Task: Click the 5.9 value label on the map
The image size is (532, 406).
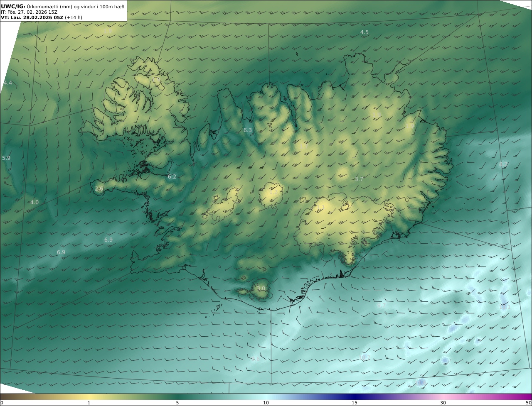Action: pos(6,158)
